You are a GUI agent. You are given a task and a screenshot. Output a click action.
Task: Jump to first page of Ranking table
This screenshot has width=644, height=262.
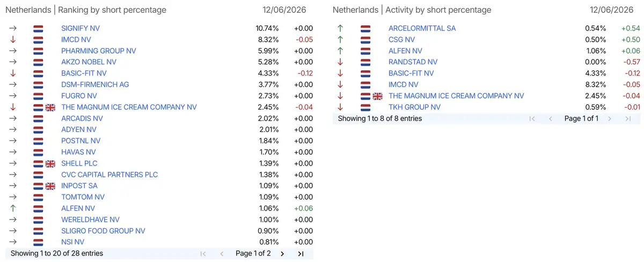(203, 254)
